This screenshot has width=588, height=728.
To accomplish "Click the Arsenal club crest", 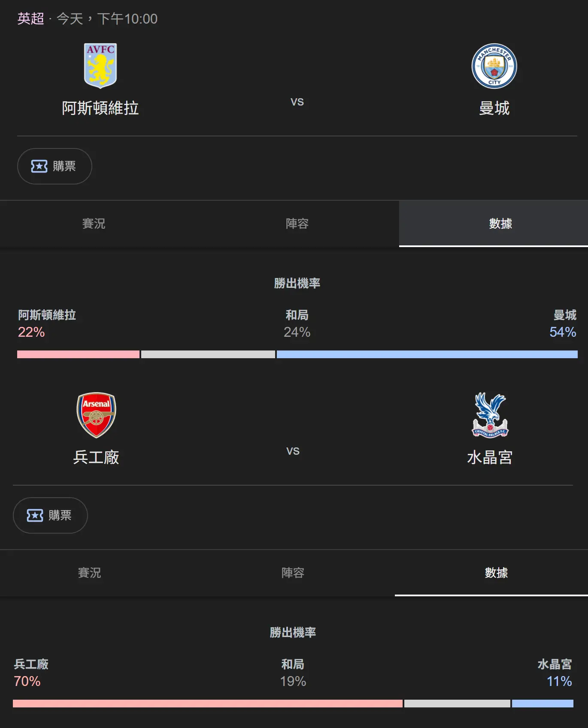I will (96, 415).
